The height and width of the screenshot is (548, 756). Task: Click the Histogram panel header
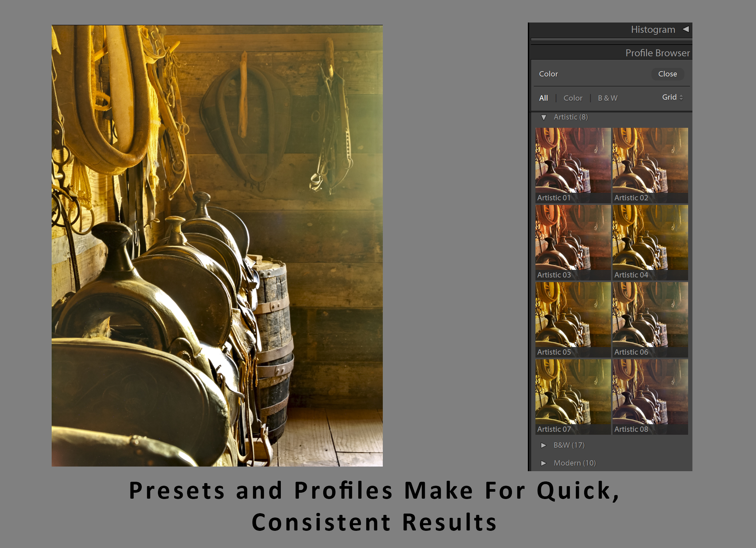(x=653, y=30)
